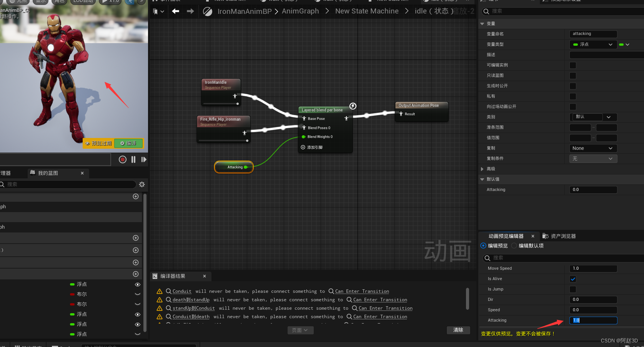Navigate to New State Machine breadcrumb
This screenshot has width=644, height=347.
(367, 12)
